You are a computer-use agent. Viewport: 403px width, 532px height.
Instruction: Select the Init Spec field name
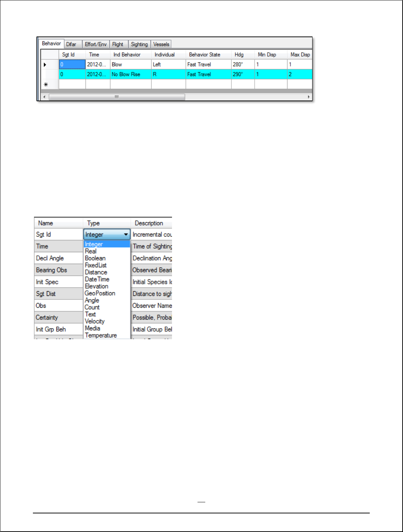[59, 282]
